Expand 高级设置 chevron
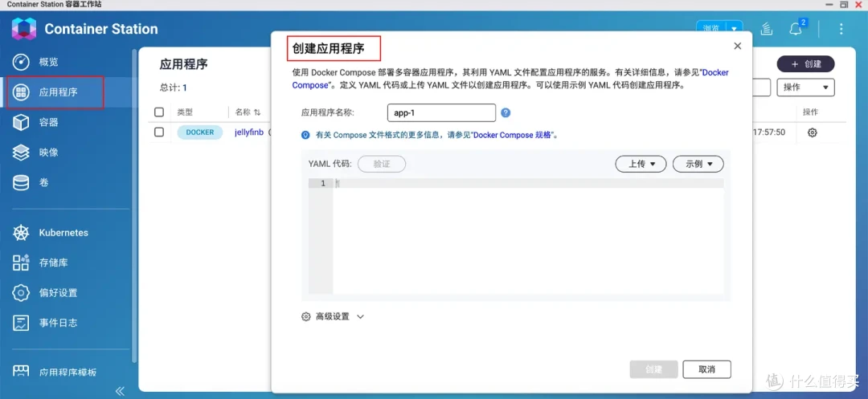The width and height of the screenshot is (868, 399). pyautogui.click(x=360, y=316)
